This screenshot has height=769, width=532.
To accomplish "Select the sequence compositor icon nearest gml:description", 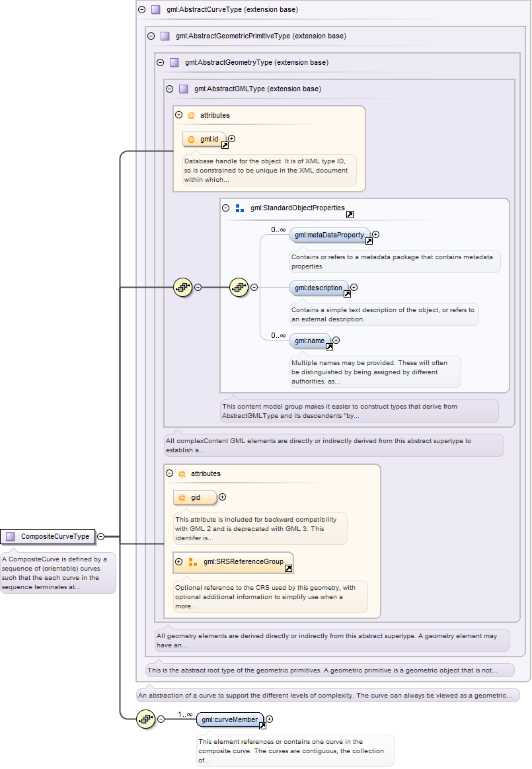I will (239, 288).
